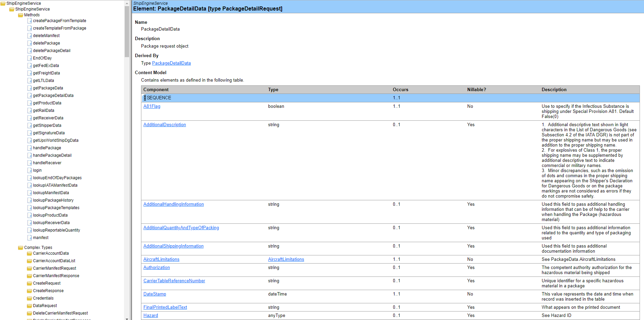Select lookupPackageTemplates in the tree

tap(56, 208)
